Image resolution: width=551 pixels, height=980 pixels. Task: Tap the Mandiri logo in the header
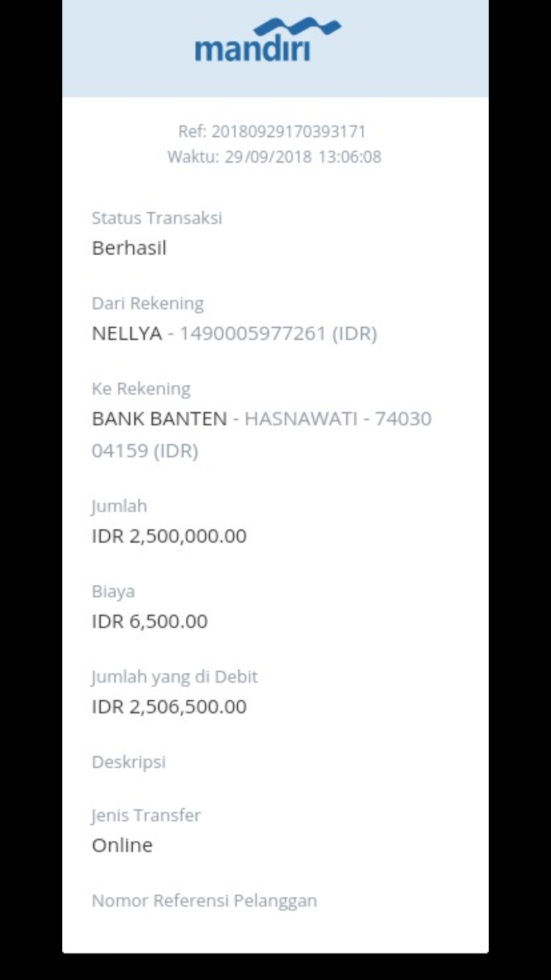[267, 41]
